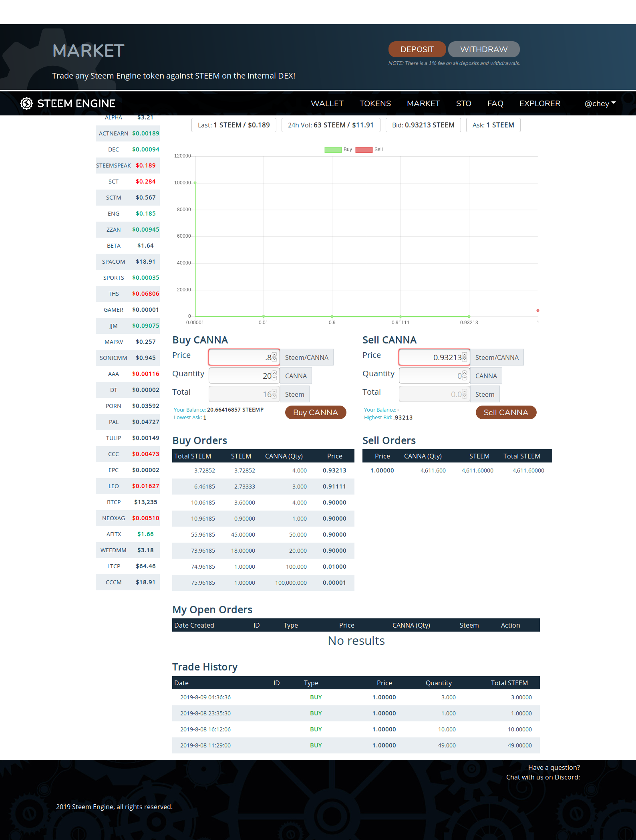636x840 pixels.
Task: Adjust the Sell CANNA quantity stepper
Action: (465, 376)
